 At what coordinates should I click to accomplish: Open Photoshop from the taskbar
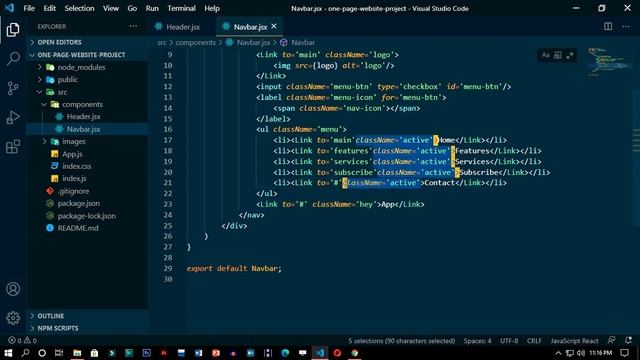[x=147, y=353]
